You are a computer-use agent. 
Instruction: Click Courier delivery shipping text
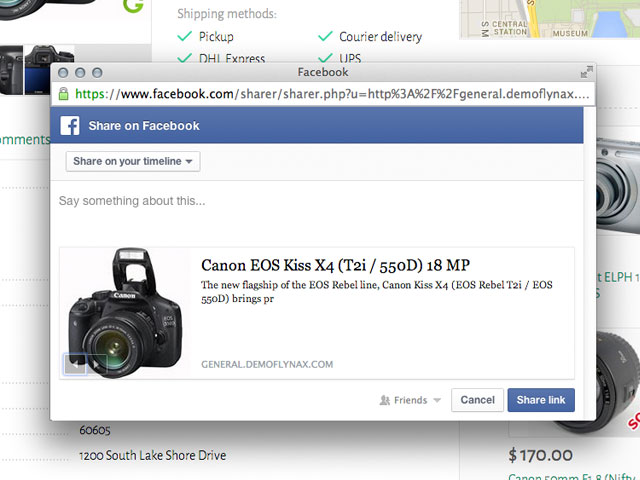[380, 37]
